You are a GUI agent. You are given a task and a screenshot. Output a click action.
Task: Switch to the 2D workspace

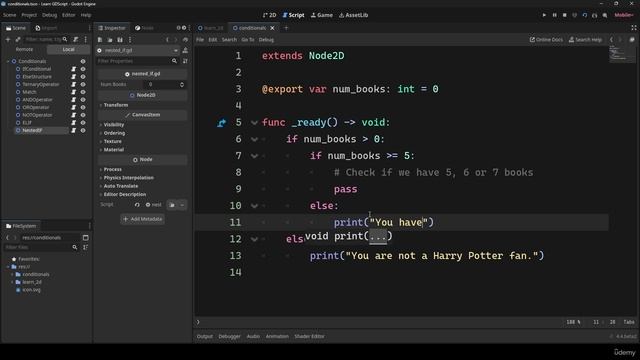coord(270,15)
